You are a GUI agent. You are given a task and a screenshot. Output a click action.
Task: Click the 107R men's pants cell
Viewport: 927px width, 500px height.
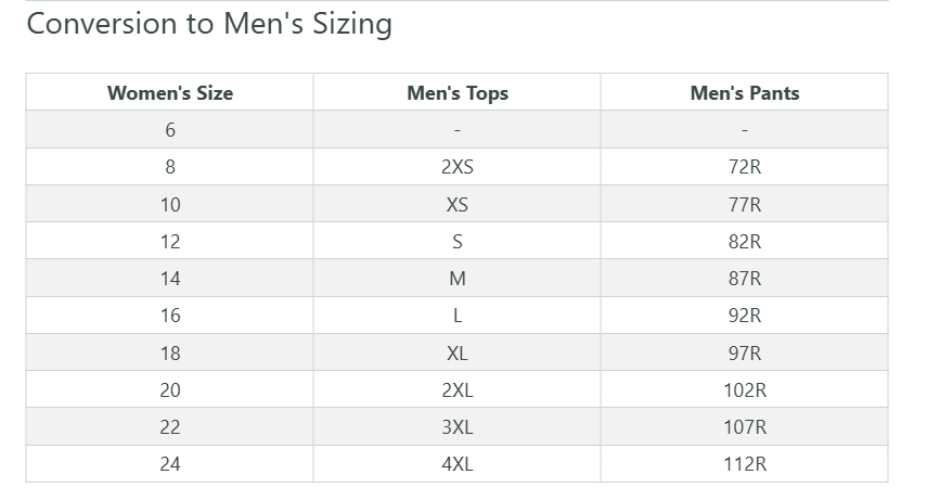click(744, 428)
